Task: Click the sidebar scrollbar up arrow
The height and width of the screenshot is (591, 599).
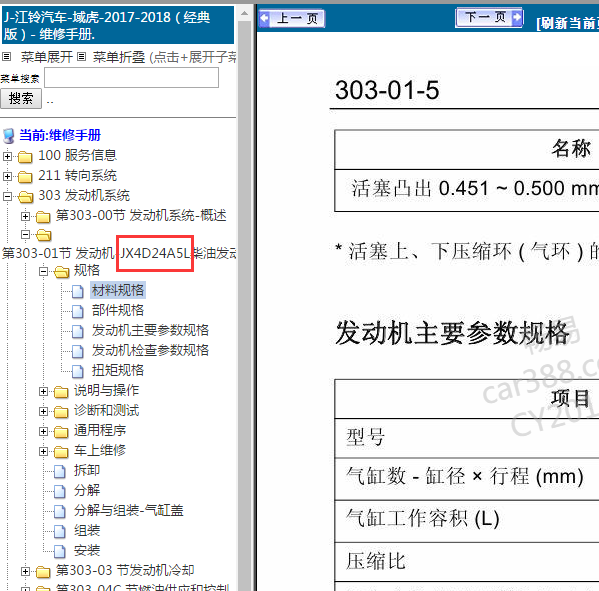Action: click(x=244, y=14)
